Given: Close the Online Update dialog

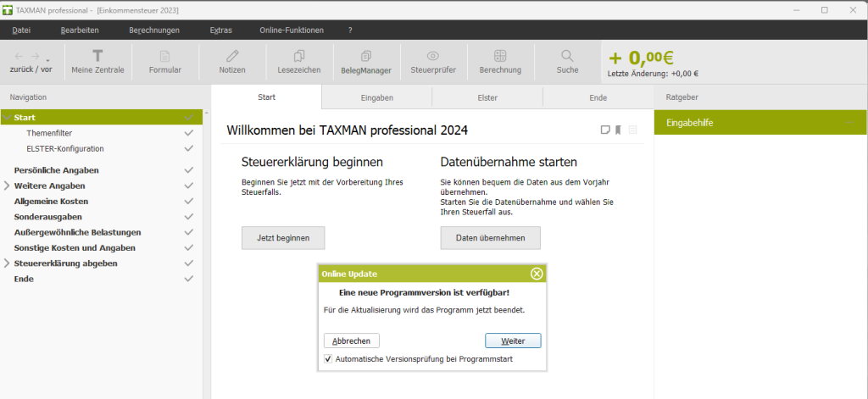Looking at the screenshot, I should tap(537, 274).
